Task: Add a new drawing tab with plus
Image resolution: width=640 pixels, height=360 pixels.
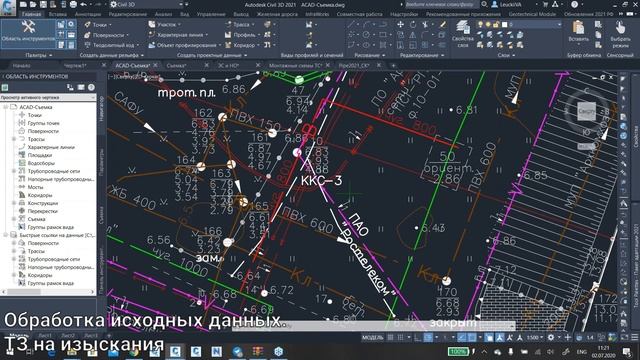Action: click(393, 65)
